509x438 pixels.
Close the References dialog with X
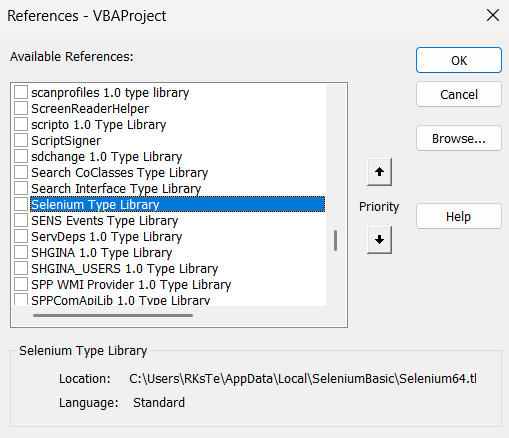point(493,15)
